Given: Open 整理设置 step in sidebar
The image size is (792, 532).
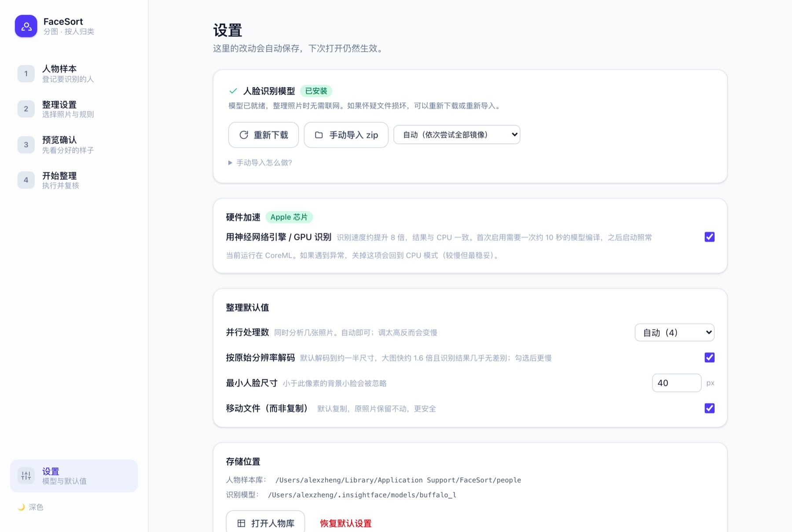Looking at the screenshot, I should [74, 109].
